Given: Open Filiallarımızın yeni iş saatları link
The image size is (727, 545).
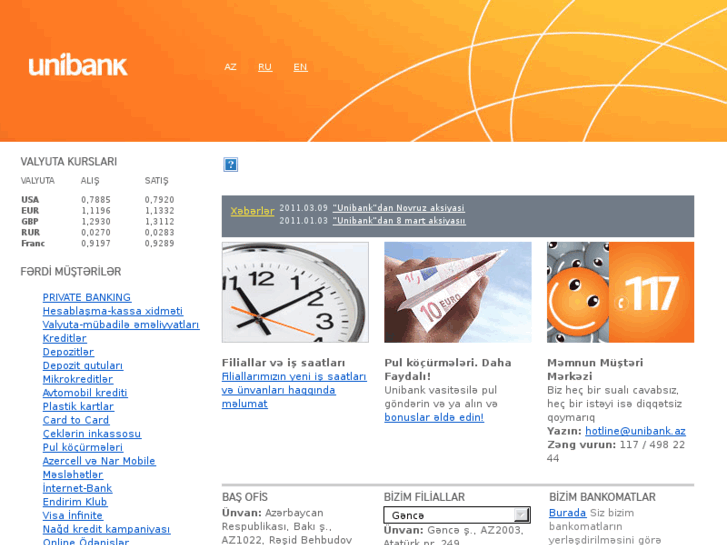Looking at the screenshot, I should (x=294, y=390).
